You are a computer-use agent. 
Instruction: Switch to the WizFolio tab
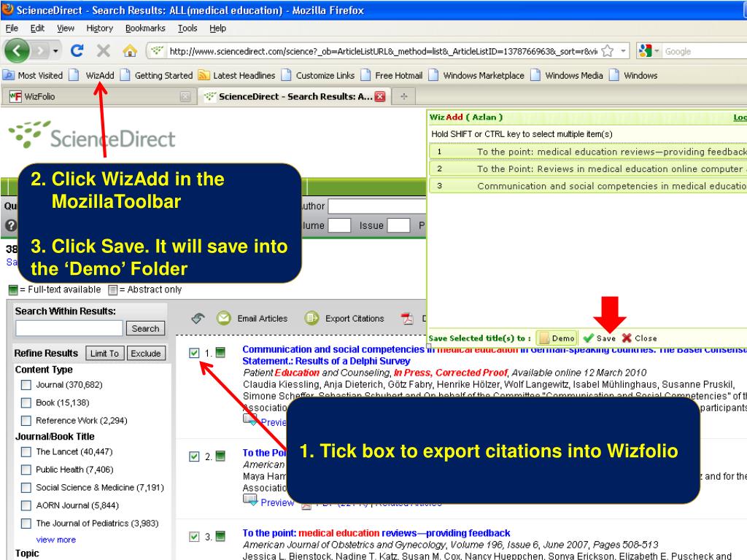pos(98,97)
